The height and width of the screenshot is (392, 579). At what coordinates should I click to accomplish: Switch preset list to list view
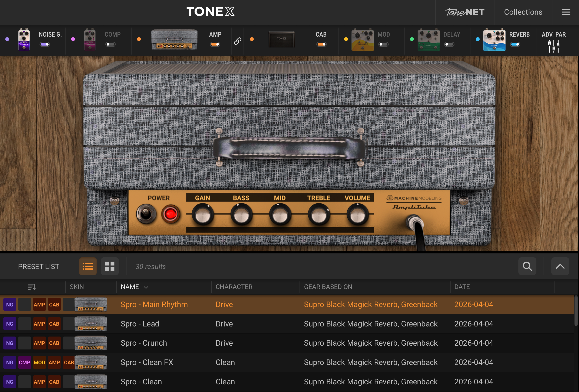tap(88, 266)
